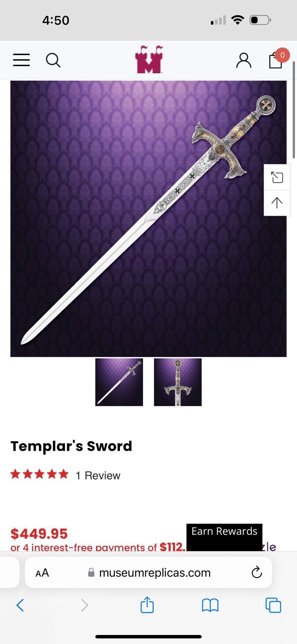Open the 1 Review link
The height and width of the screenshot is (644, 297).
[98, 475]
